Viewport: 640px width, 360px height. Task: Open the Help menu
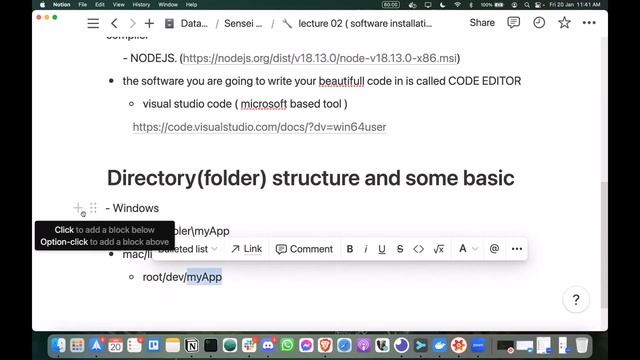click(x=191, y=4)
